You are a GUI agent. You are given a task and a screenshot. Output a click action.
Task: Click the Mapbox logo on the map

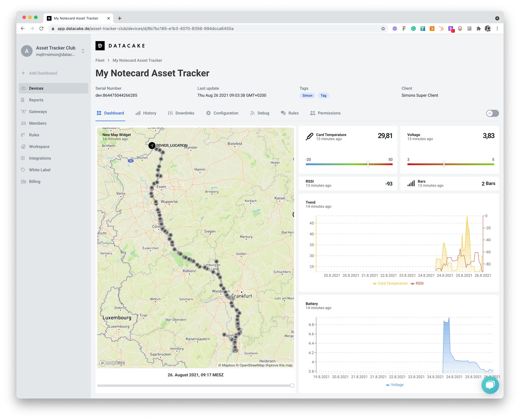coord(112,363)
